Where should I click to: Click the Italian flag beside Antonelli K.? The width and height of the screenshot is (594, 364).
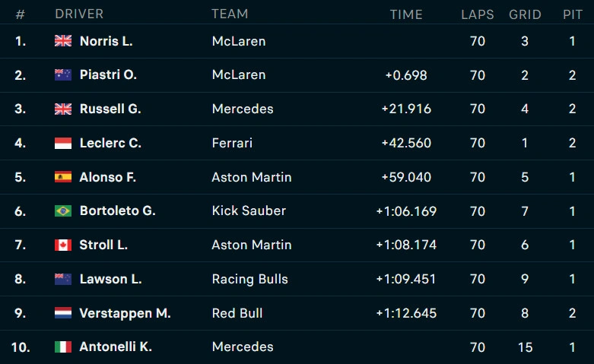pyautogui.click(x=63, y=347)
